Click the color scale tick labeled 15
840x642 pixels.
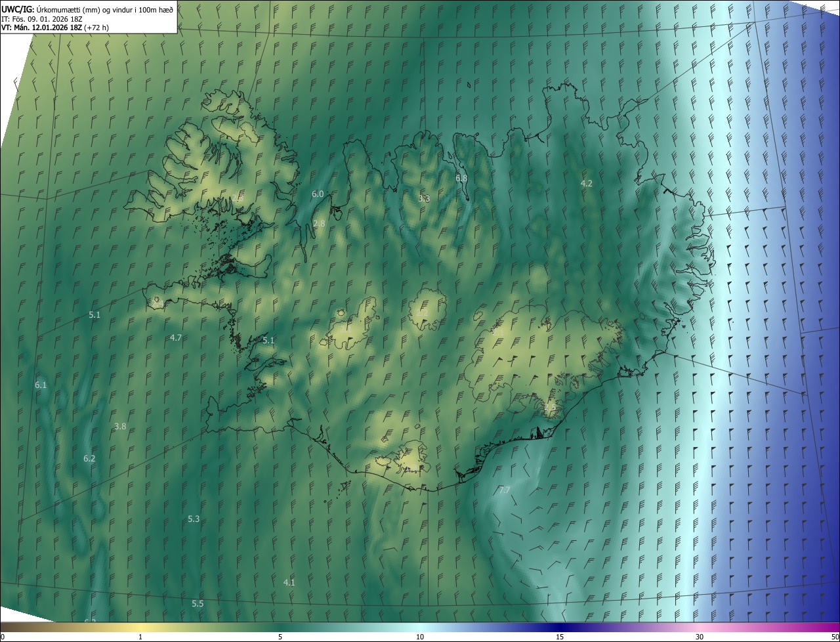560,637
